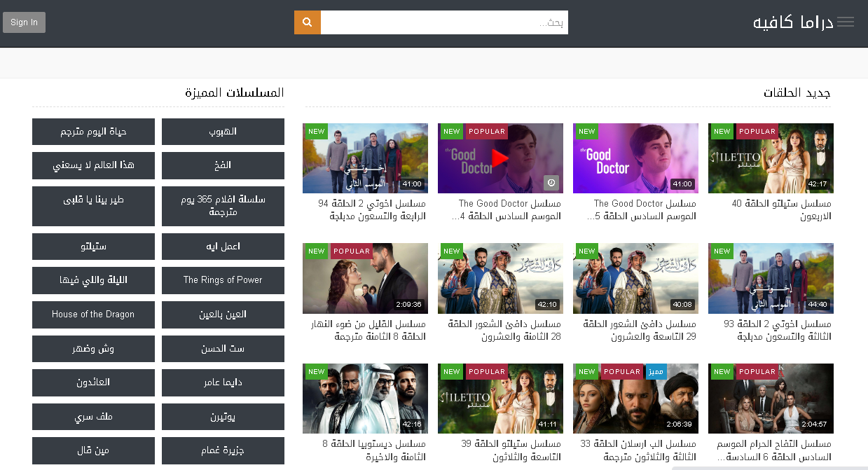Open the دافئ الشعور thumbnail with 40:08 duration

click(635, 278)
